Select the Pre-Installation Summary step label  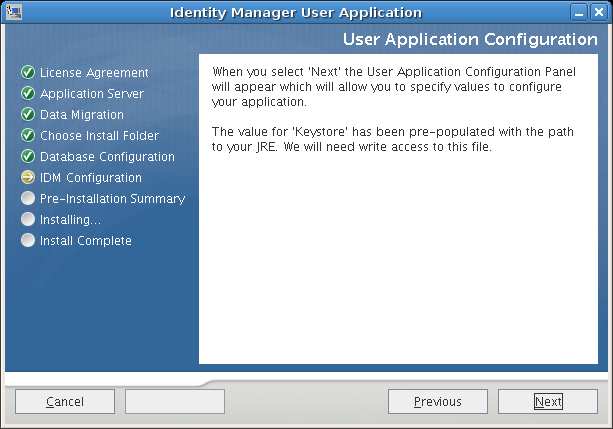click(112, 199)
